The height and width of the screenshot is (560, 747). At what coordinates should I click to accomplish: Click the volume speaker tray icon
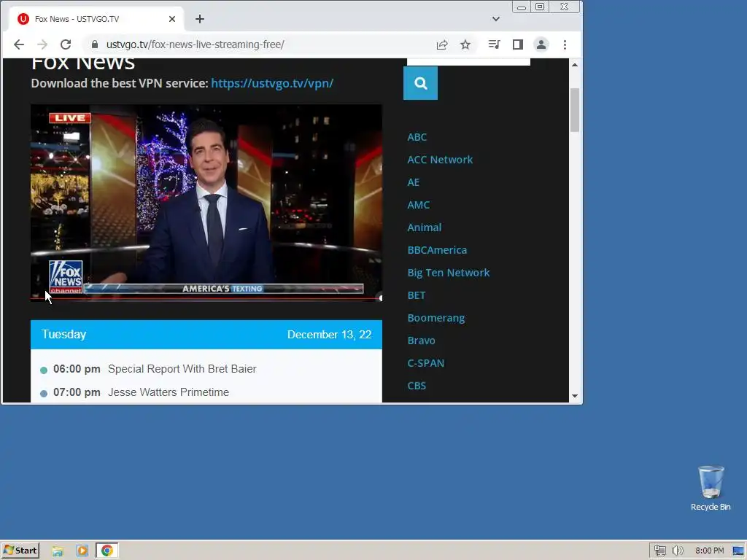point(677,551)
